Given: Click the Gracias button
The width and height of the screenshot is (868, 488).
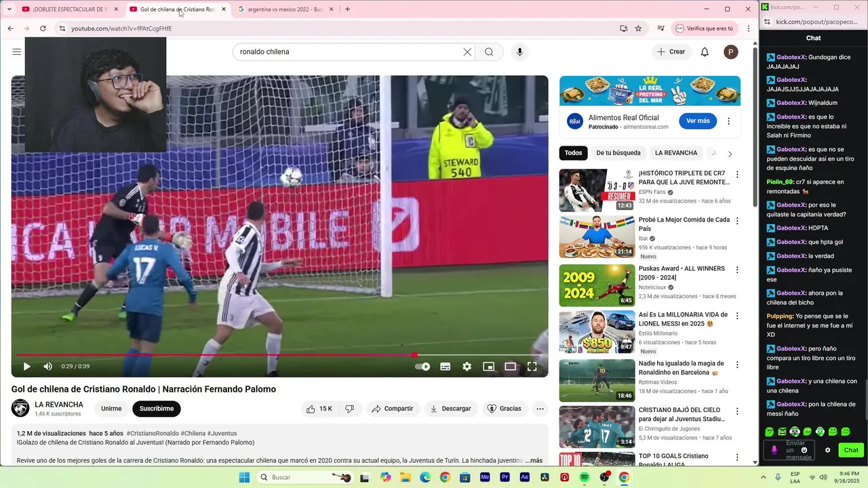Looking at the screenshot, I should click(x=505, y=409).
